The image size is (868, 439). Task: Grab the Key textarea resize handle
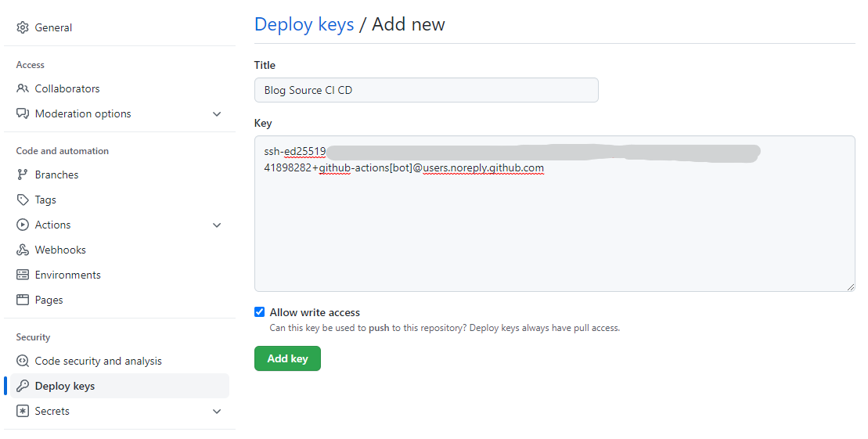coord(851,287)
